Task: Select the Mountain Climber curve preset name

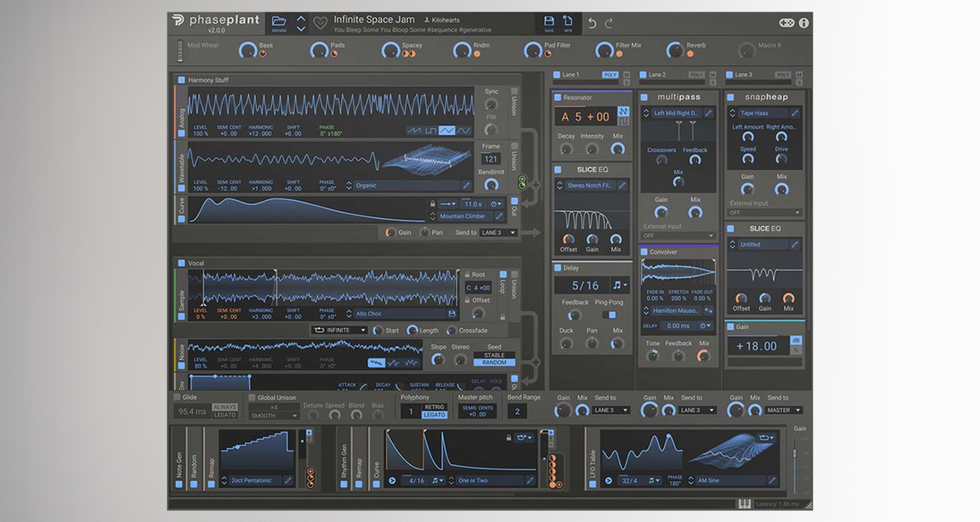Action: tap(466, 216)
